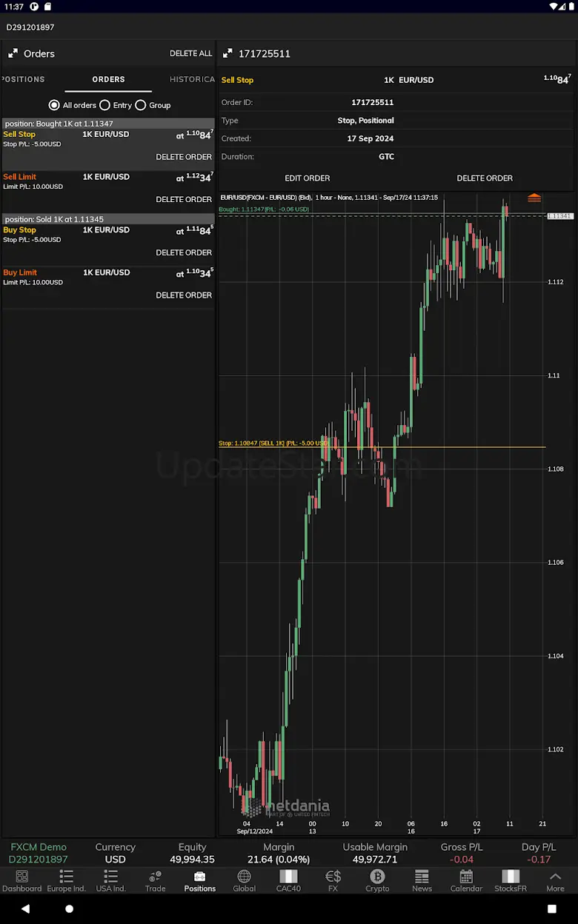This screenshot has height=924, width=578.
Task: Click the Bought 1.11347 label on chart
Action: [264, 210]
